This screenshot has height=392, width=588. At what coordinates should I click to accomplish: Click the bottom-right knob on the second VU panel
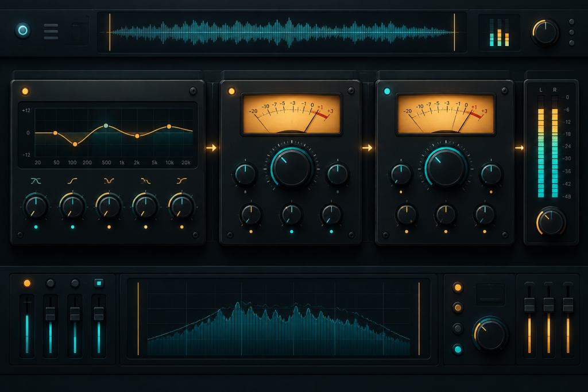point(485,214)
